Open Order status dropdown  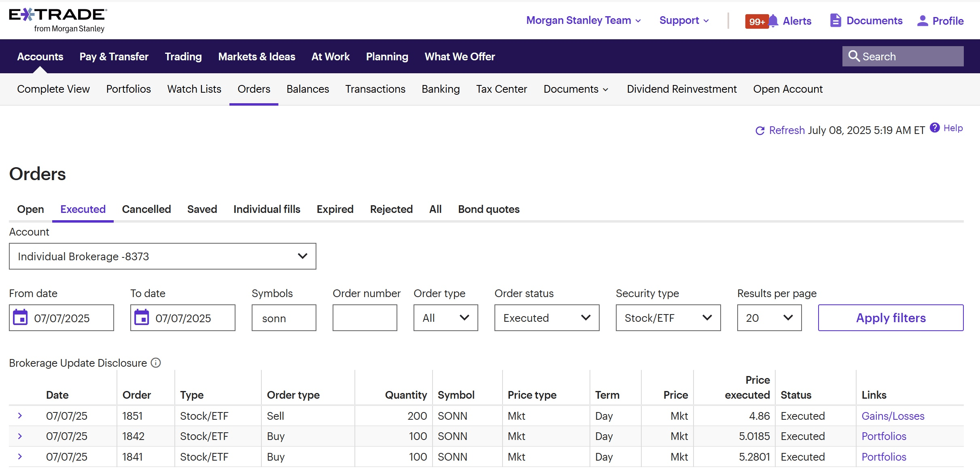click(547, 318)
